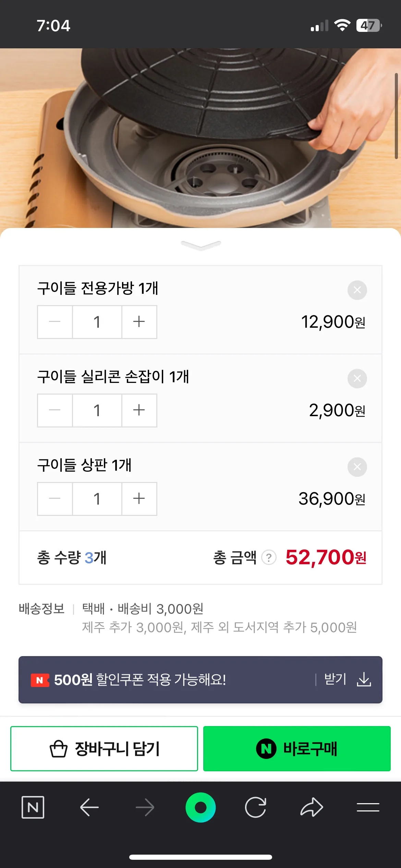Reload the current page
Image resolution: width=401 pixels, height=868 pixels.
tap(256, 807)
